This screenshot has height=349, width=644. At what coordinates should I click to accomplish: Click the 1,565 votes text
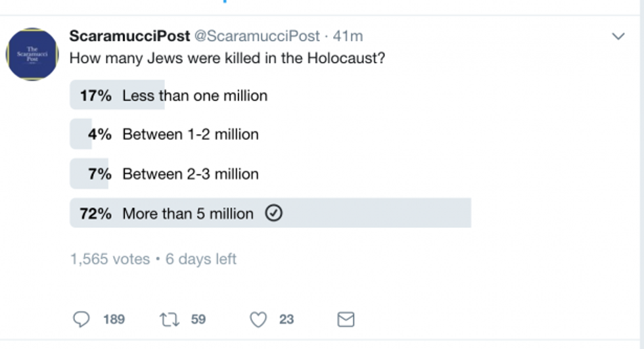110,259
